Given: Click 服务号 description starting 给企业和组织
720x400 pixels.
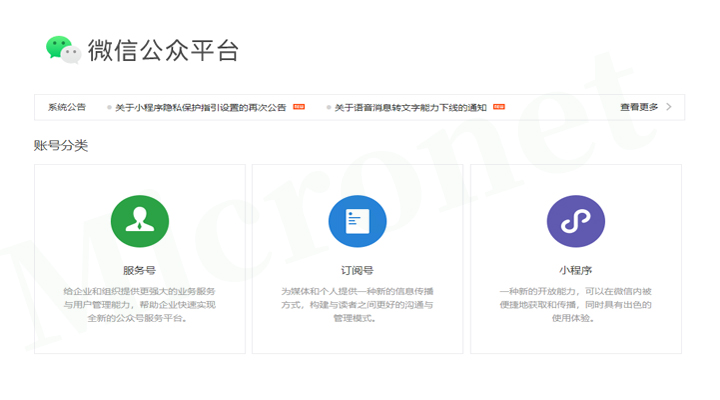Looking at the screenshot, I should click(x=140, y=304).
